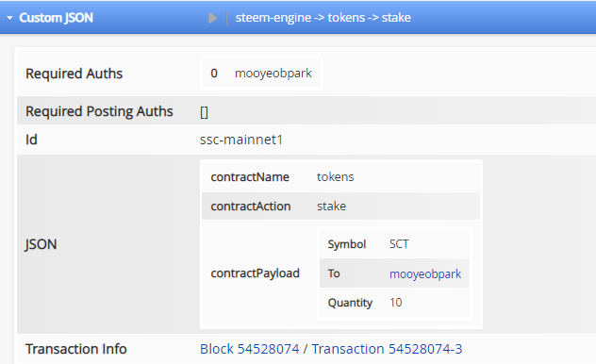Select the contractPayload key

pos(255,273)
